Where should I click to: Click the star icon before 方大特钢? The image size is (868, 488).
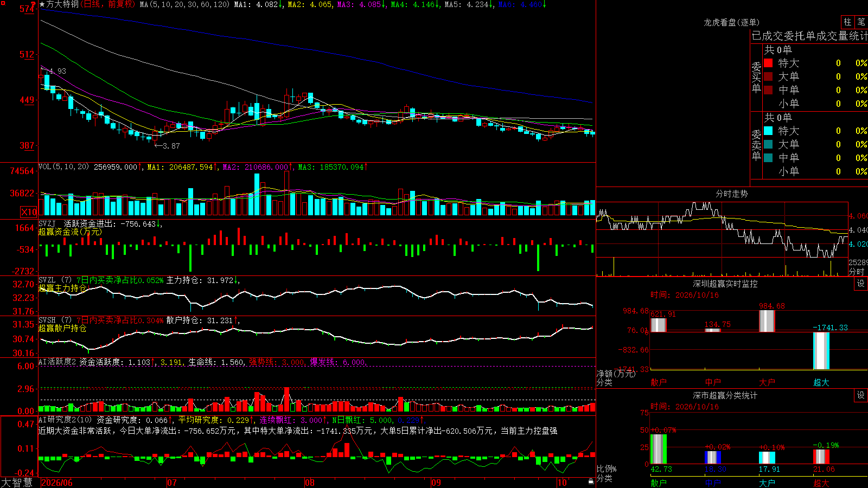(42, 4)
